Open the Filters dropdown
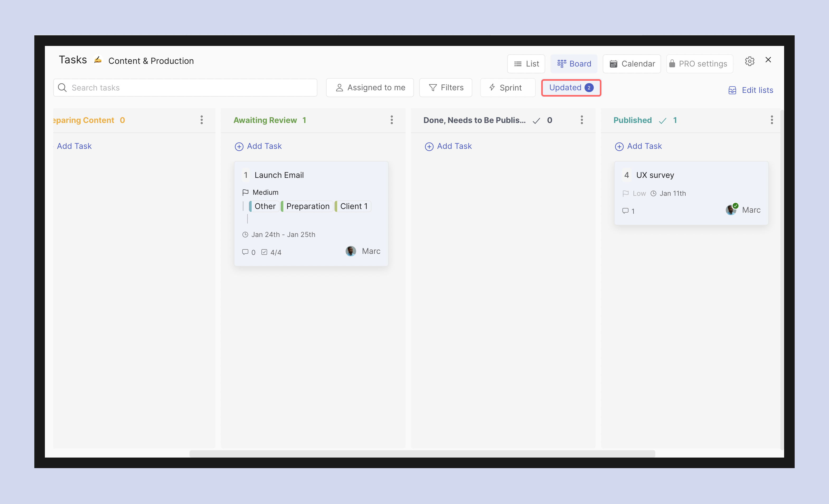829x504 pixels. pyautogui.click(x=446, y=88)
